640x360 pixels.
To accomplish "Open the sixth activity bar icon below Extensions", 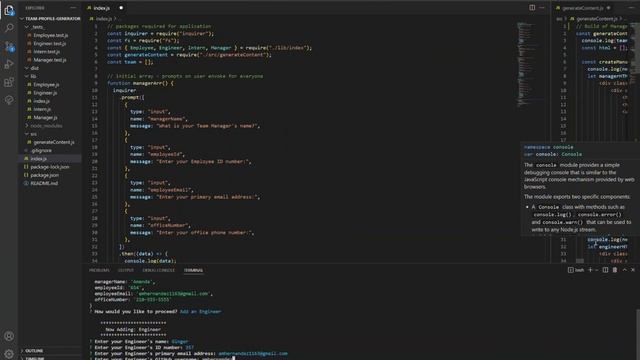I will (x=9, y=100).
